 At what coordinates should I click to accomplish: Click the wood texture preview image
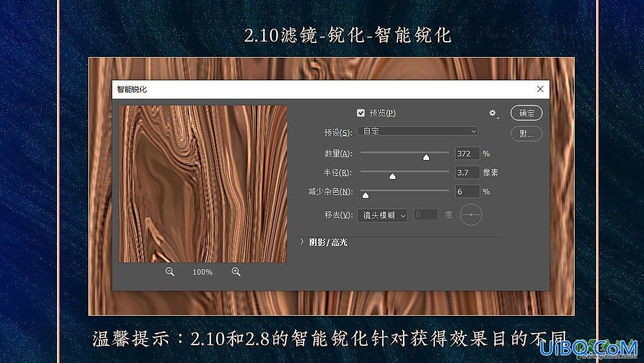pyautogui.click(x=203, y=184)
